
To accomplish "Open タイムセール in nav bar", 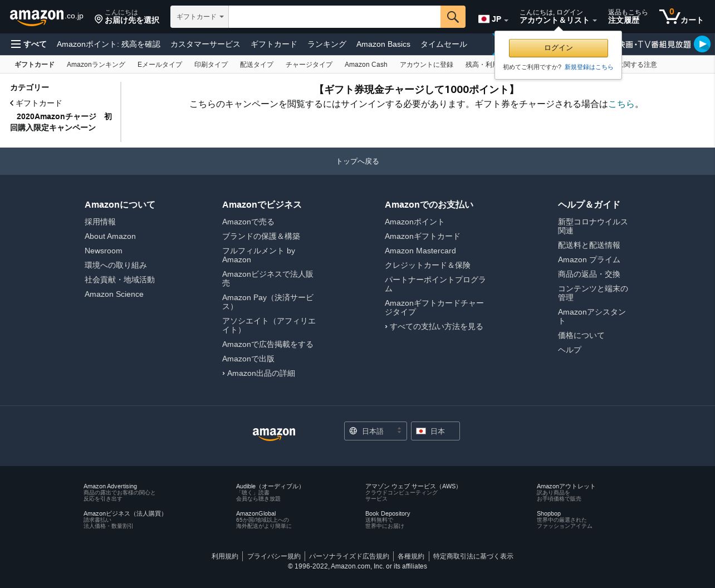I will click(x=444, y=44).
